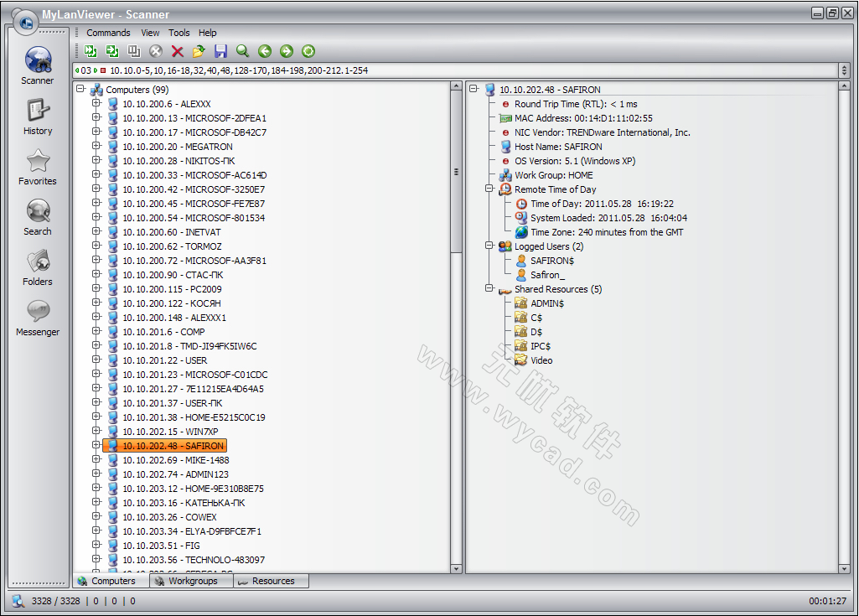859x616 pixels.
Task: Click the fast scan toolbar icon
Action: pos(91,51)
